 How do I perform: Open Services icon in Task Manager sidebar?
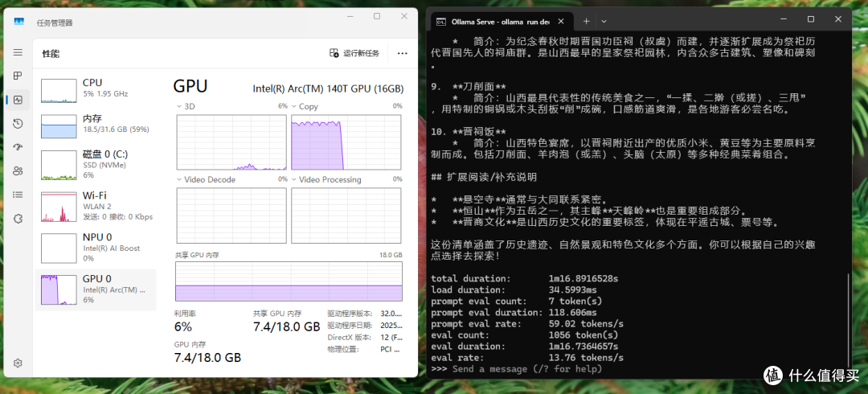click(18, 219)
